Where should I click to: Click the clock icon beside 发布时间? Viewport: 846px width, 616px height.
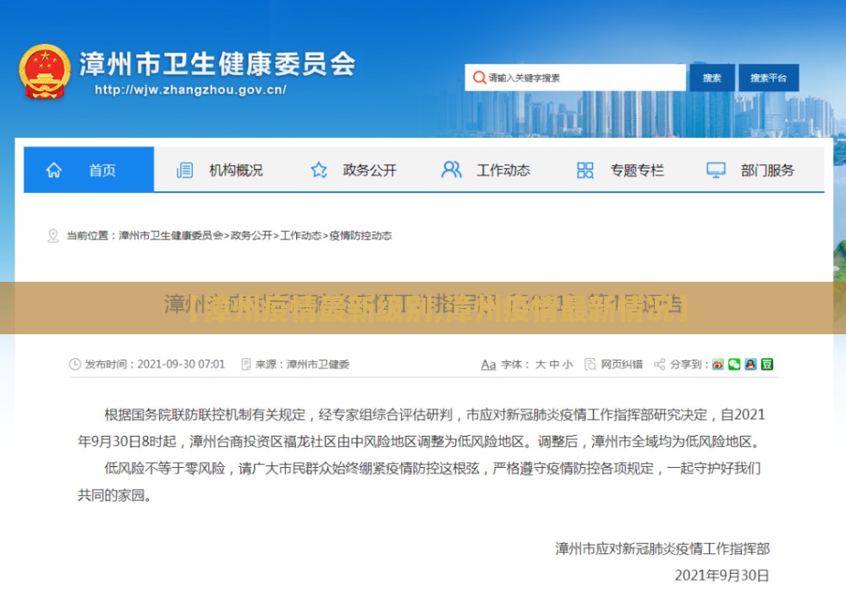(75, 364)
